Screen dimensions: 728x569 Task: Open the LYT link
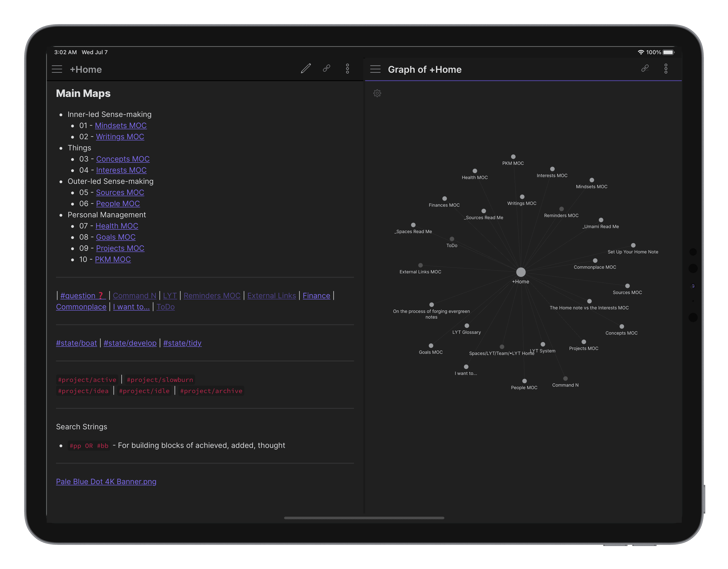(x=170, y=296)
